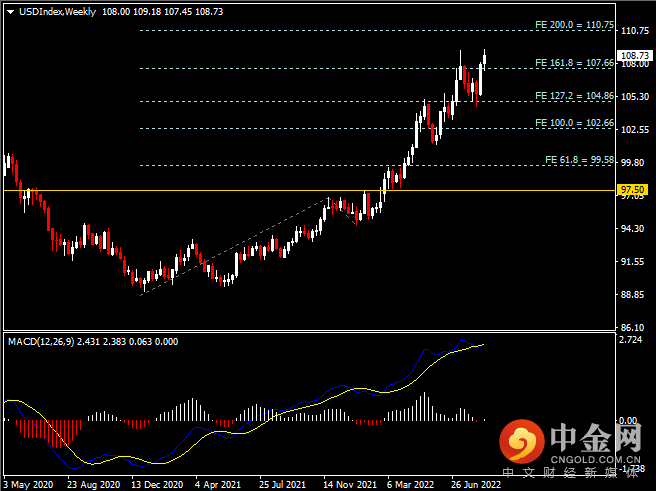The image size is (656, 491).
Task: Click the 3 May 2020 date label
Action: pos(28,485)
